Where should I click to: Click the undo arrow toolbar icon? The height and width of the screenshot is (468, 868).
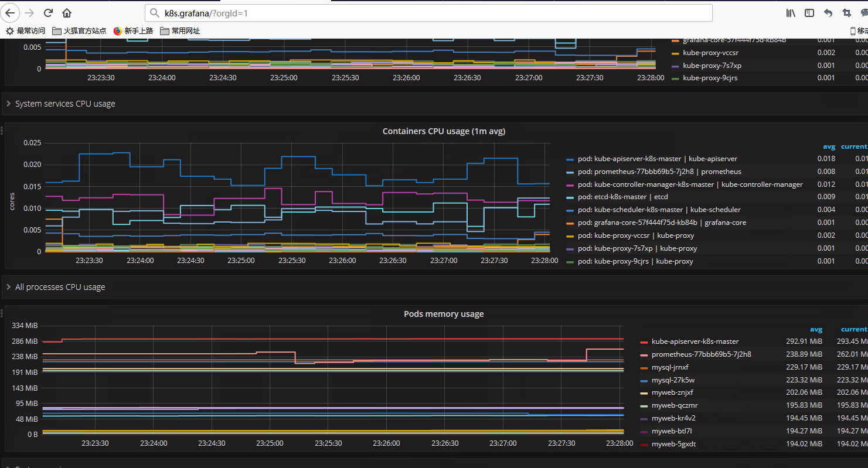828,13
